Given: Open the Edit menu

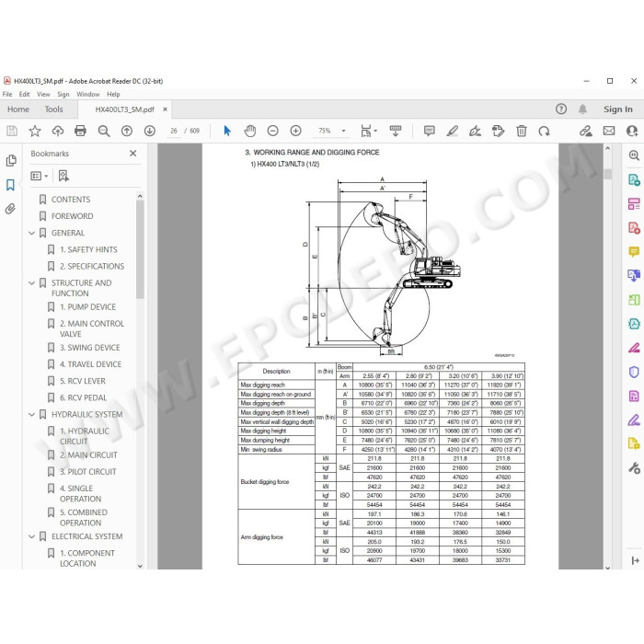Looking at the screenshot, I should (x=24, y=94).
